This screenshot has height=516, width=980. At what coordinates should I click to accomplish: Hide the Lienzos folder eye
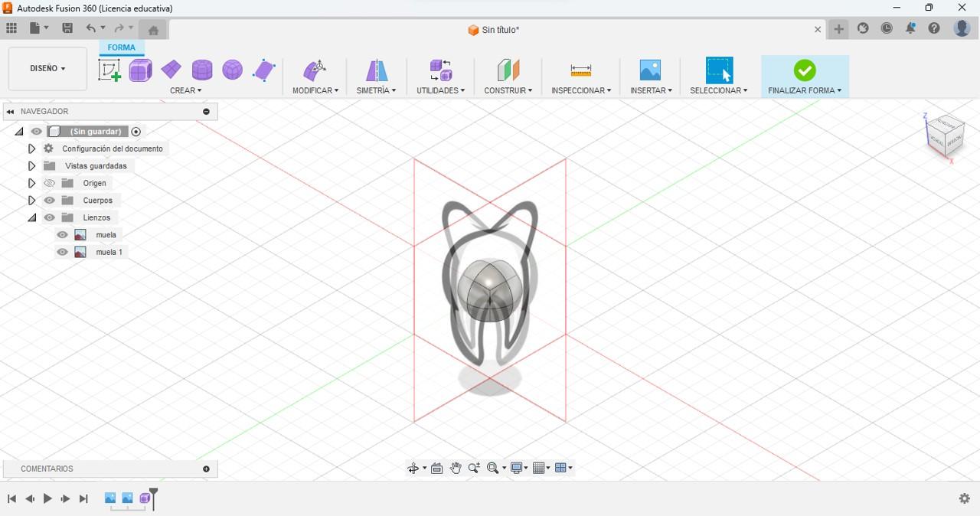coord(50,217)
